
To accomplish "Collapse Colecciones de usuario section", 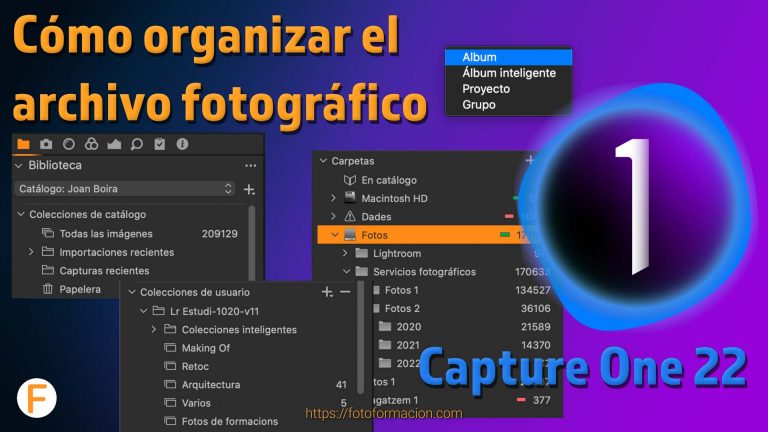I will point(131,292).
